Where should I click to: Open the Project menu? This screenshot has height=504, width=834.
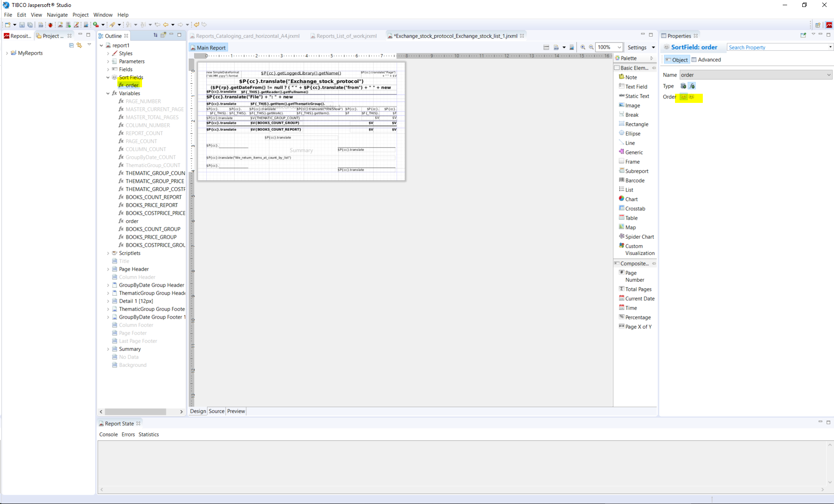click(80, 15)
